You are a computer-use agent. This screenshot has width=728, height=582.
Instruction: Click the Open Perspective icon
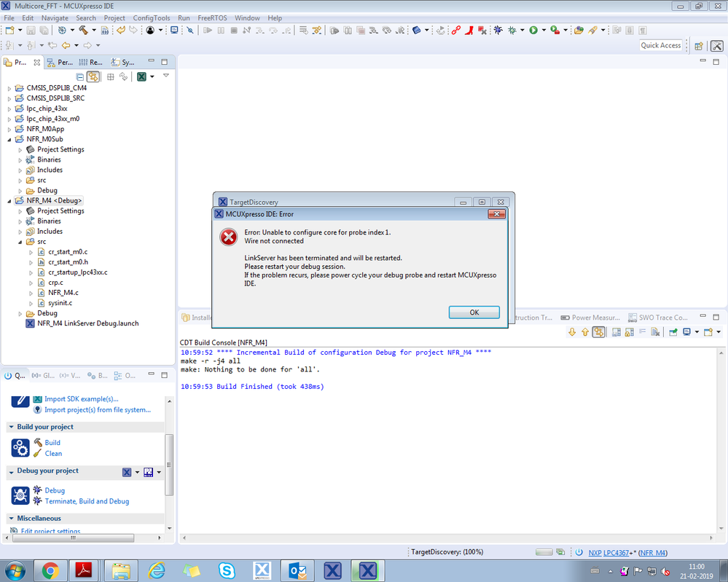tap(699, 45)
